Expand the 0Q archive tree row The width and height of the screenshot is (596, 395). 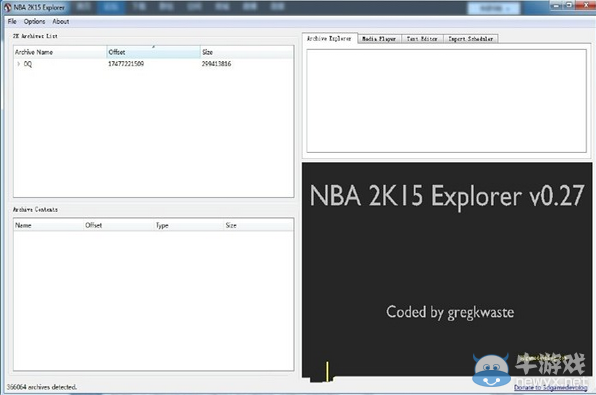tap(18, 64)
